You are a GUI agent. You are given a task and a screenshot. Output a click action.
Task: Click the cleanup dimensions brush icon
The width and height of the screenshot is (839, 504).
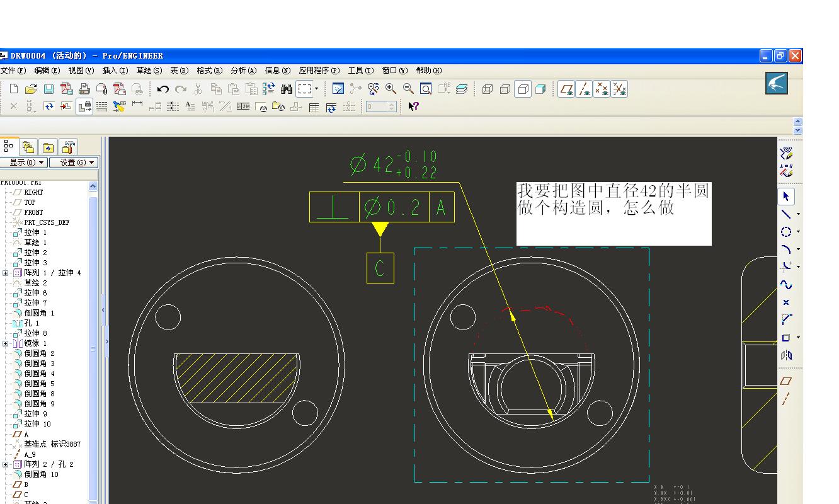119,106
